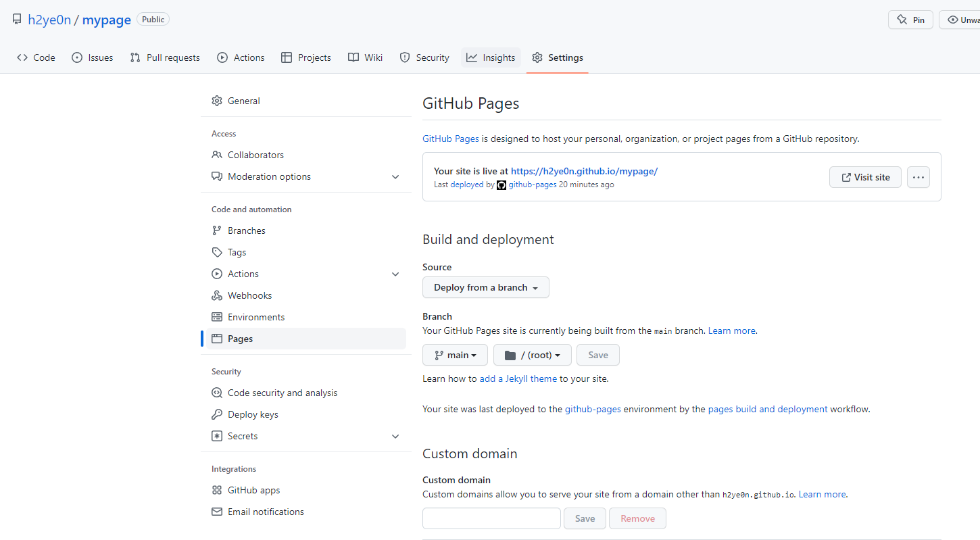Open the h2ye0n.github.io/mypage site link
The image size is (980, 540).
pos(584,171)
